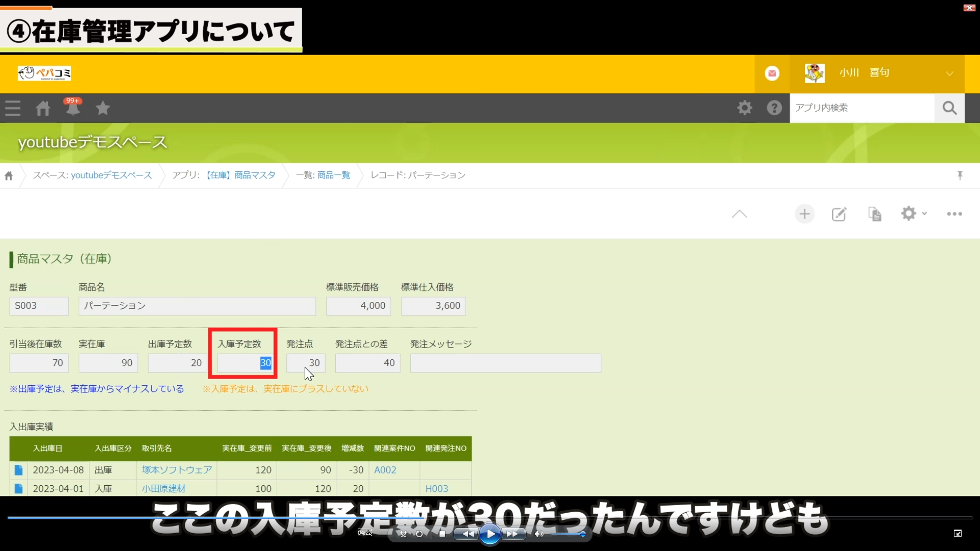Open the mail icon in yellow header
This screenshot has height=551, width=980.
(x=772, y=73)
